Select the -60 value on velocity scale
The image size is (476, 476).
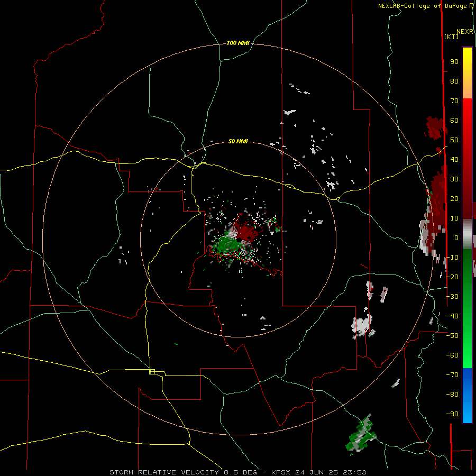(452, 355)
